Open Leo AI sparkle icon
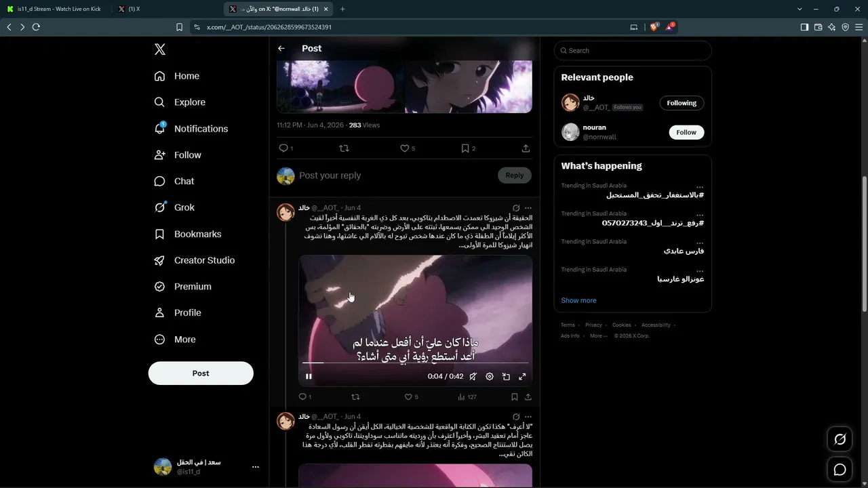868x488 pixels. (831, 27)
